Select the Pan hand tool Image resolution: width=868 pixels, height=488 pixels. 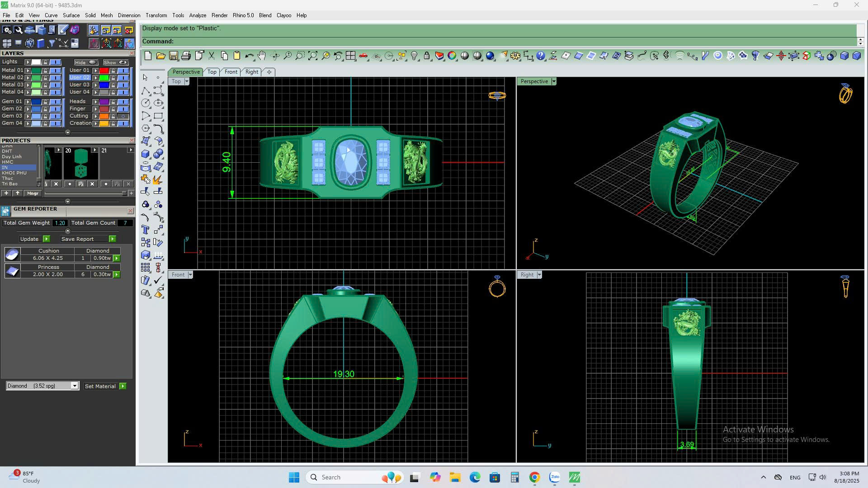coord(262,56)
